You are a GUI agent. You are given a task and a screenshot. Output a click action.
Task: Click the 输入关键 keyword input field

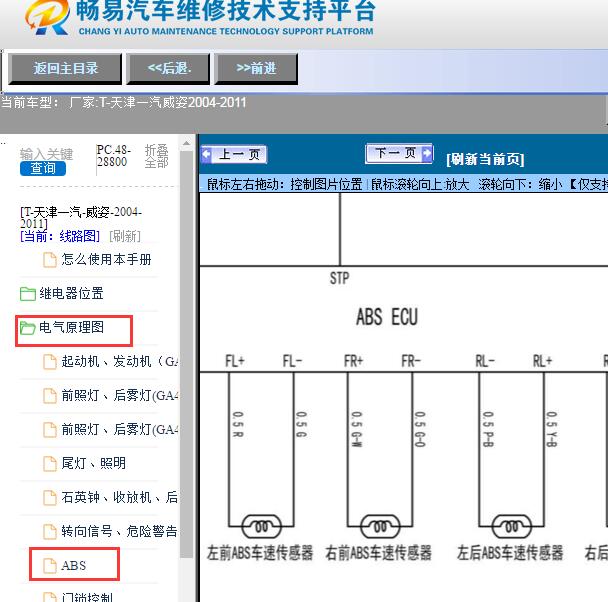click(46, 154)
